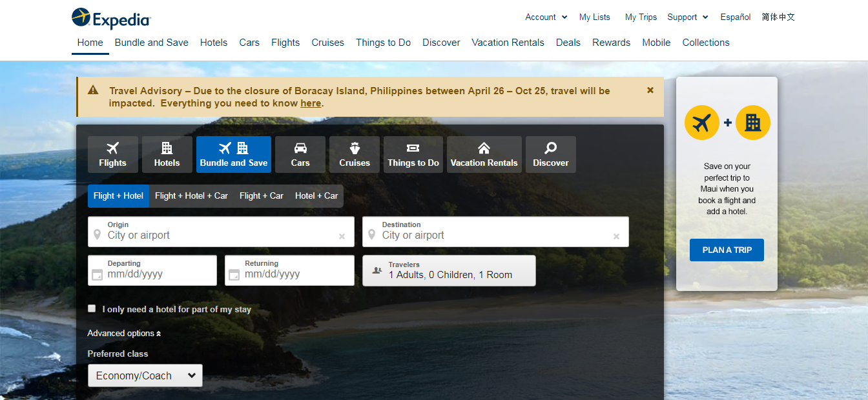Image resolution: width=868 pixels, height=400 pixels.
Task: Open the Deals nav item
Action: tap(568, 43)
